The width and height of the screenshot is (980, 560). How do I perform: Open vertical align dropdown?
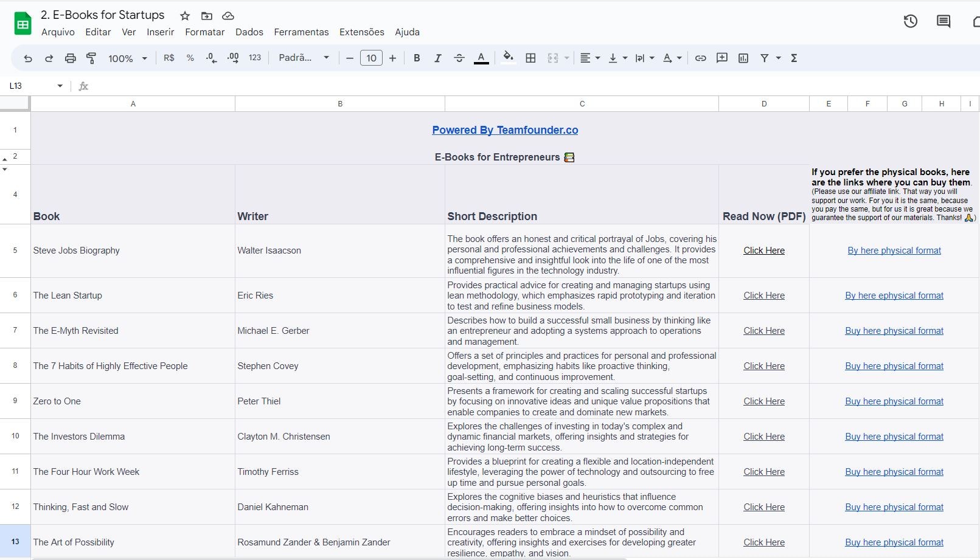pyautogui.click(x=617, y=58)
